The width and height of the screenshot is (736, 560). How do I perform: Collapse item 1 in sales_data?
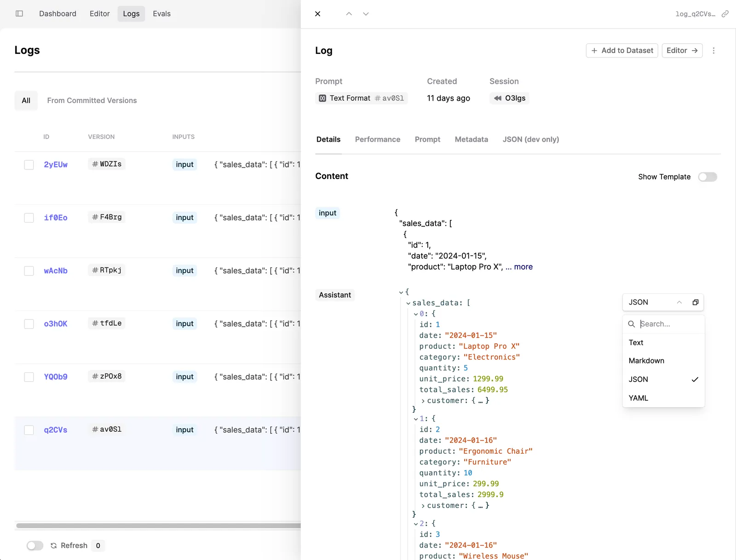416,419
